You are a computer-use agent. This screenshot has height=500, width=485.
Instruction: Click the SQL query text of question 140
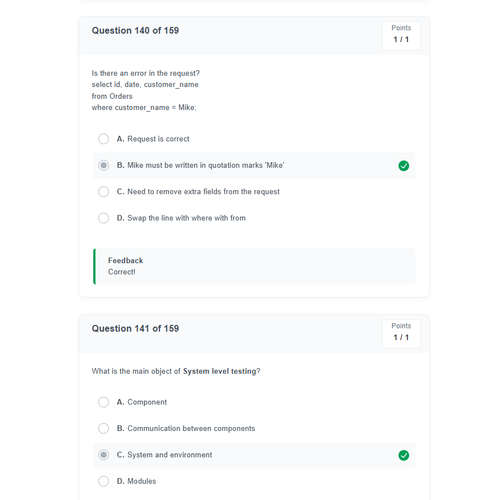click(145, 96)
